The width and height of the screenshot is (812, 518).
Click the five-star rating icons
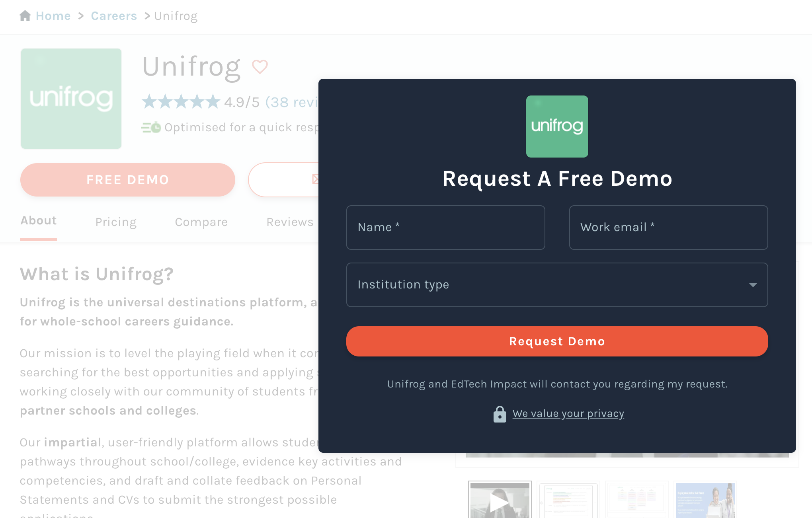tap(181, 102)
